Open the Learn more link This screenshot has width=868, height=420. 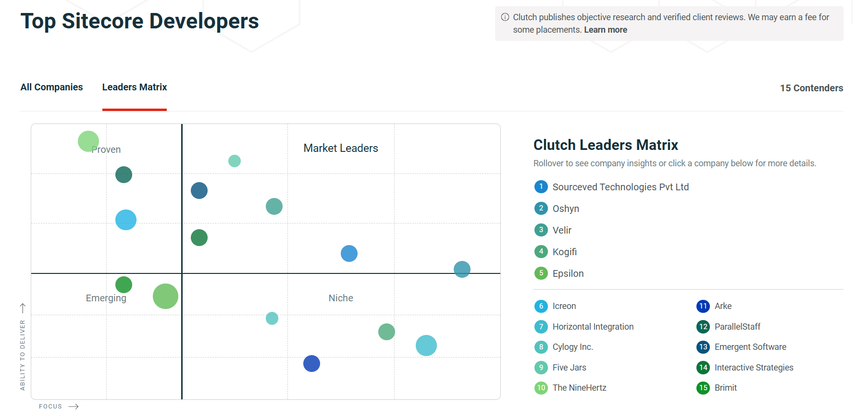coord(605,30)
